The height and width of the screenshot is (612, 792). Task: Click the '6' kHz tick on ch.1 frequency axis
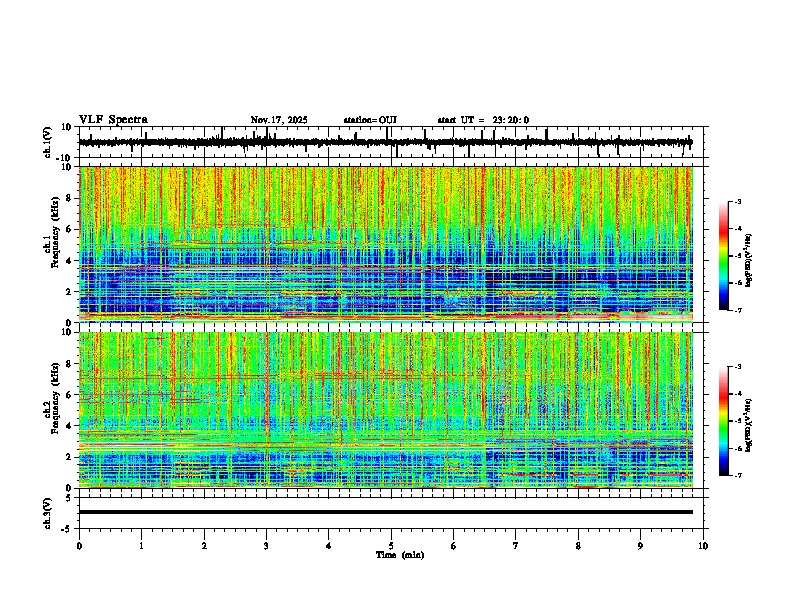[70, 230]
